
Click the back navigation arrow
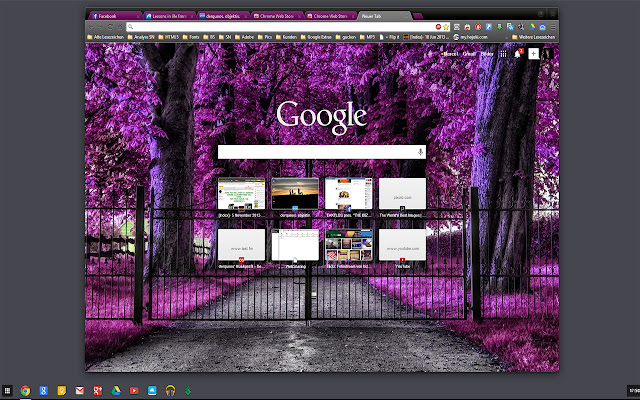(x=91, y=27)
